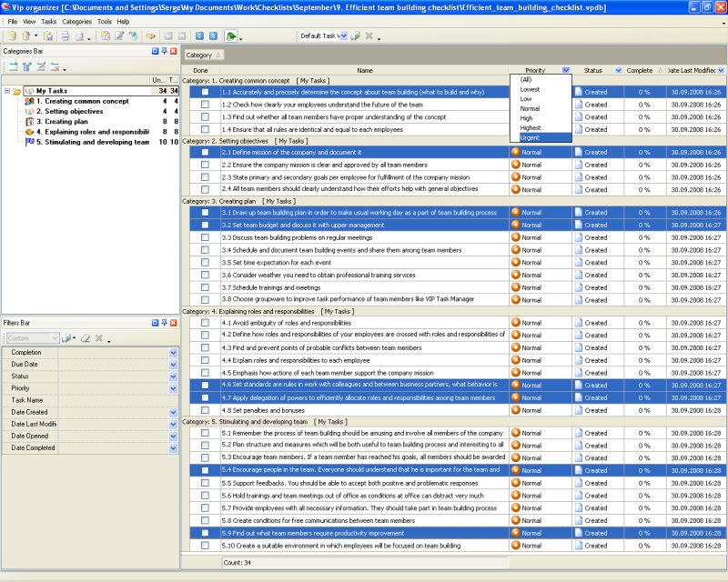Close the Categories Bar panel
This screenshot has width=728, height=582.
click(174, 52)
